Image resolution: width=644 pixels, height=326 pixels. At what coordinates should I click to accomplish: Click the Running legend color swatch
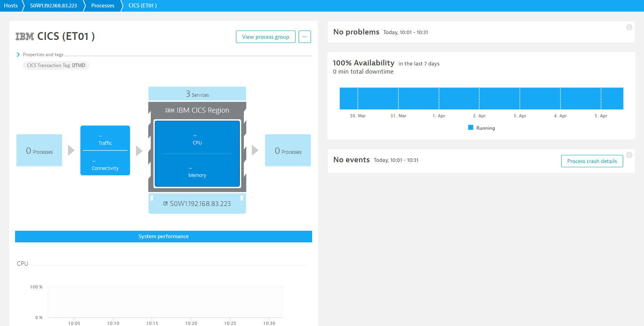click(x=471, y=127)
